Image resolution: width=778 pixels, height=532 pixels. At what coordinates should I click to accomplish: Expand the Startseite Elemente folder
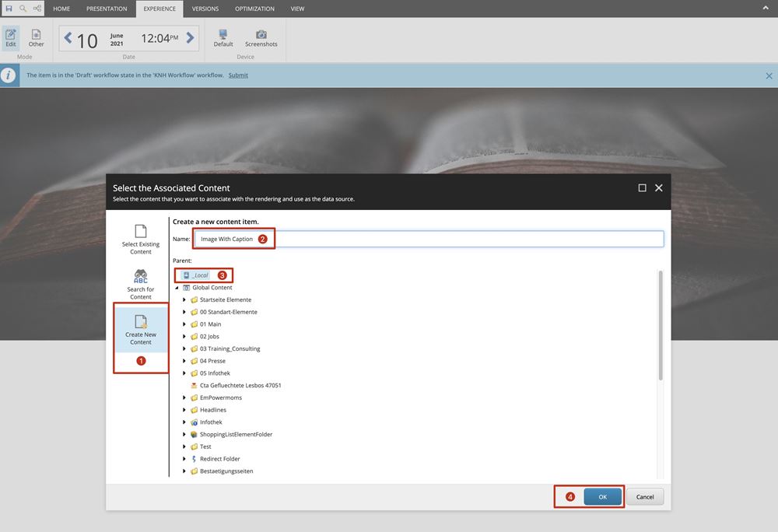184,300
